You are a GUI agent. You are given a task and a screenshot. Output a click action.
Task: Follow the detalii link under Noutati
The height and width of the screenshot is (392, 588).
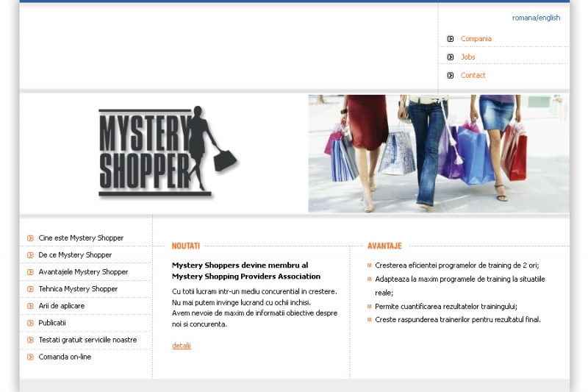(182, 346)
